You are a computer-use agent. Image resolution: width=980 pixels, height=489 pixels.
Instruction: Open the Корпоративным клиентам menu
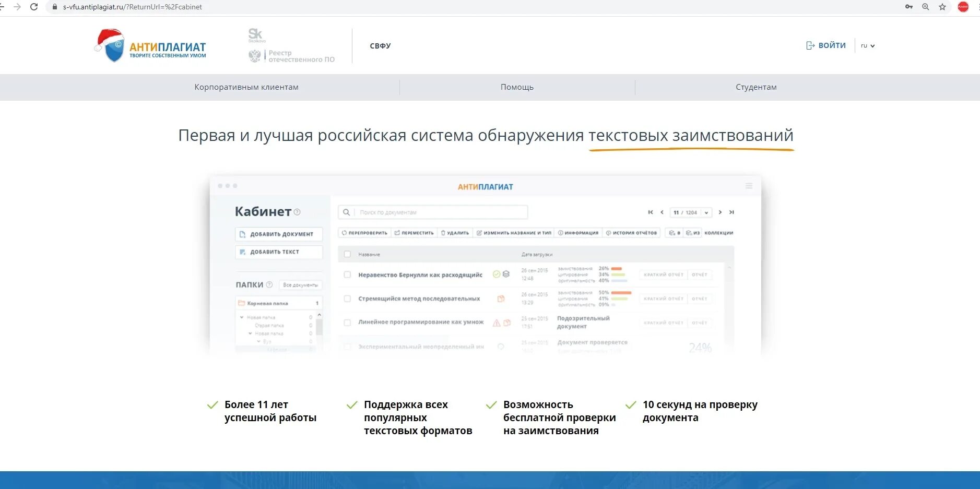pyautogui.click(x=246, y=87)
